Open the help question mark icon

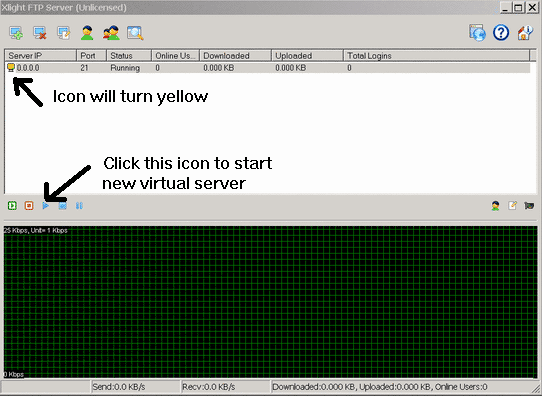[501, 33]
